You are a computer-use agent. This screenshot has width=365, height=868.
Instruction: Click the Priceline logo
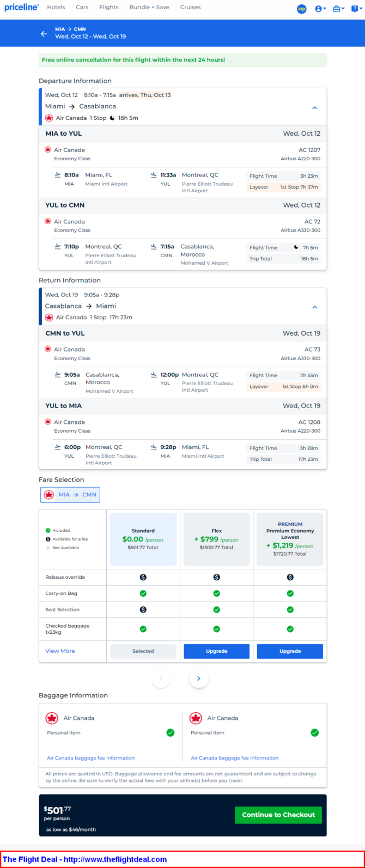click(x=22, y=8)
